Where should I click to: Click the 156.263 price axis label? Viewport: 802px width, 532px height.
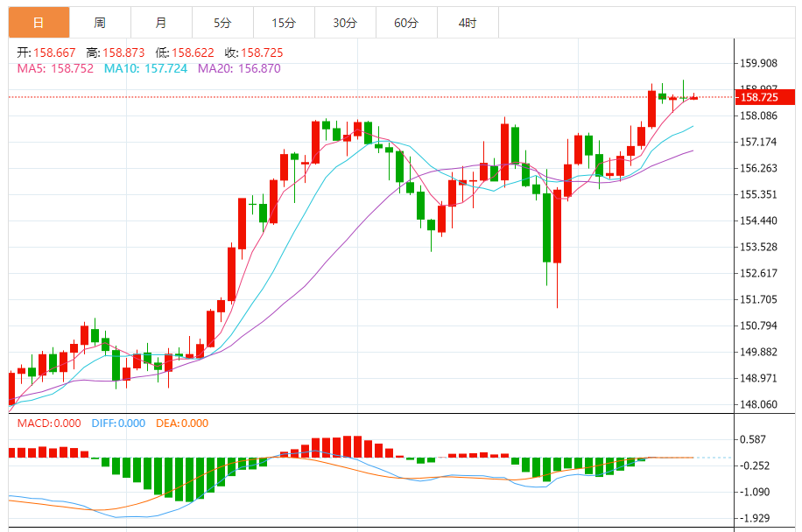758,168
